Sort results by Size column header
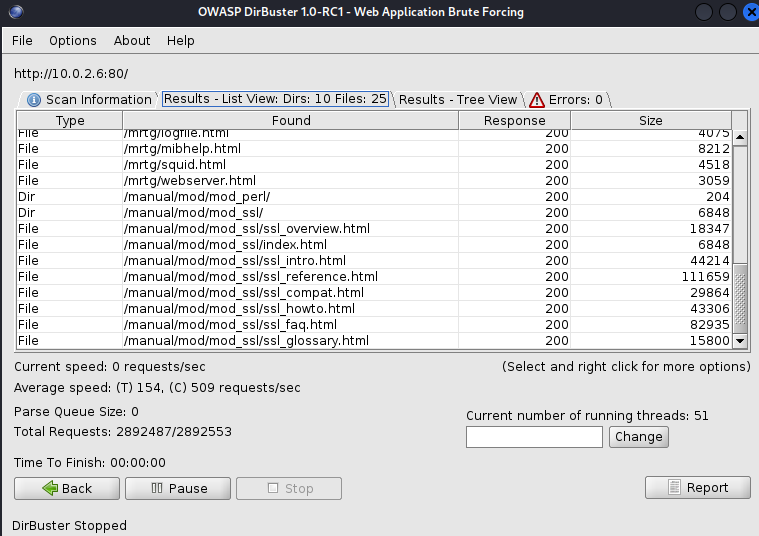 [x=650, y=120]
